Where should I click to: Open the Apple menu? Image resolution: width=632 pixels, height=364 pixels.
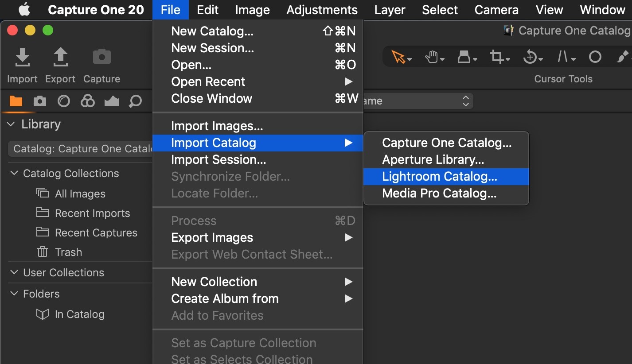click(x=24, y=10)
